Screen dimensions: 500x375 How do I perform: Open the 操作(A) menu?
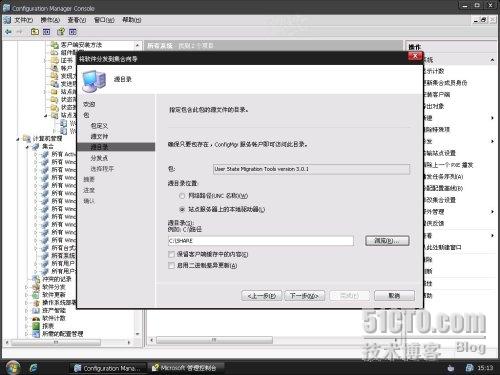point(50,20)
